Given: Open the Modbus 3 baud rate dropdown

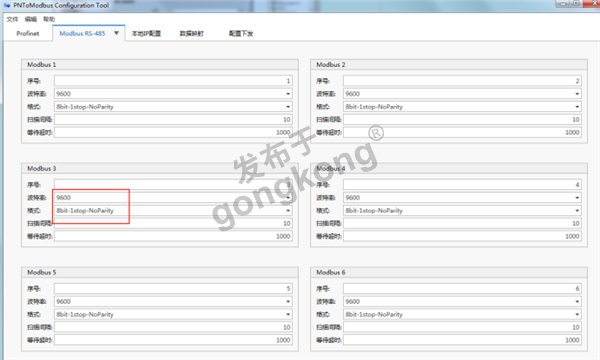Looking at the screenshot, I should [173, 197].
